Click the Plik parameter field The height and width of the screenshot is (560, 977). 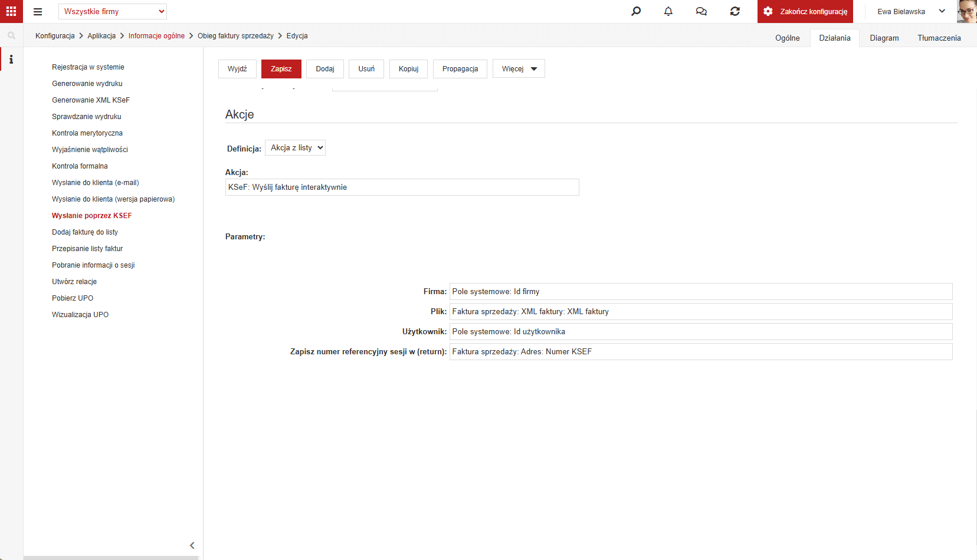pos(701,312)
